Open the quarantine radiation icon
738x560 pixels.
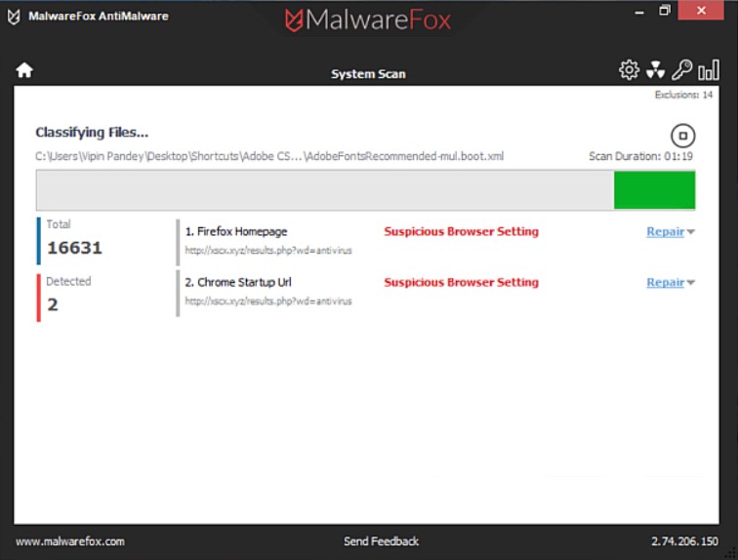[655, 70]
